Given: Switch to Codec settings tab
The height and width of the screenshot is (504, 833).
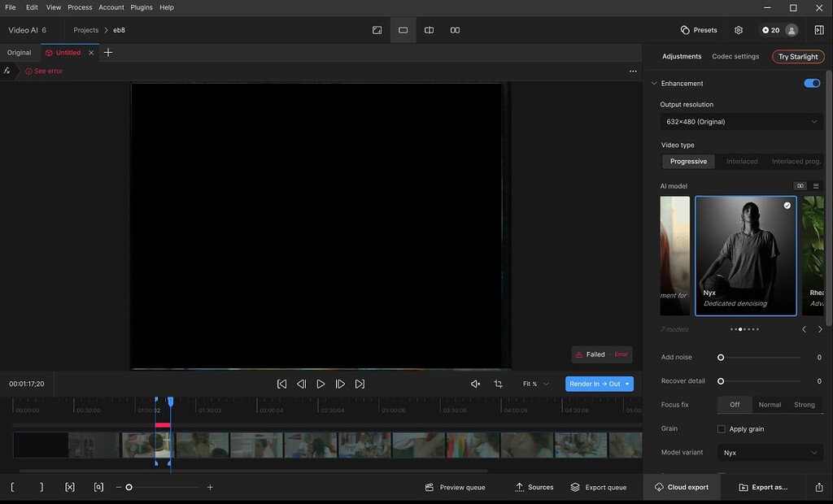Looking at the screenshot, I should point(735,57).
